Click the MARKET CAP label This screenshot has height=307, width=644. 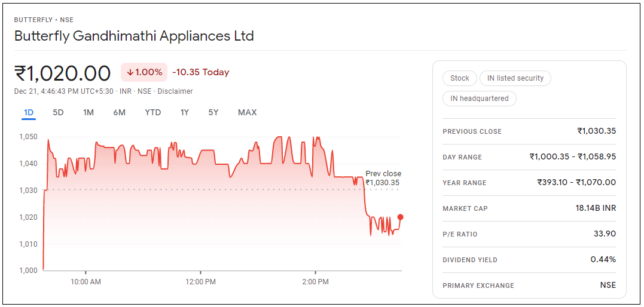(465, 208)
